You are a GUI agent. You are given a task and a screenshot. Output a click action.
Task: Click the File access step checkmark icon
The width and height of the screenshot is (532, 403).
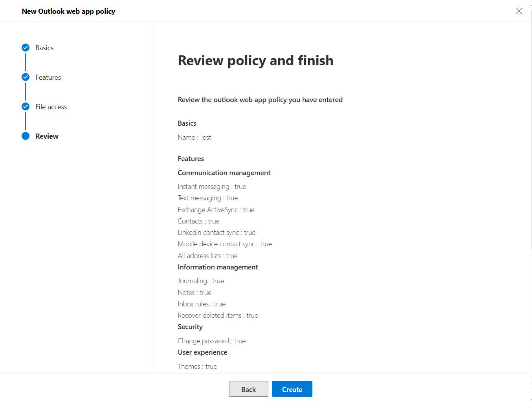tap(25, 106)
